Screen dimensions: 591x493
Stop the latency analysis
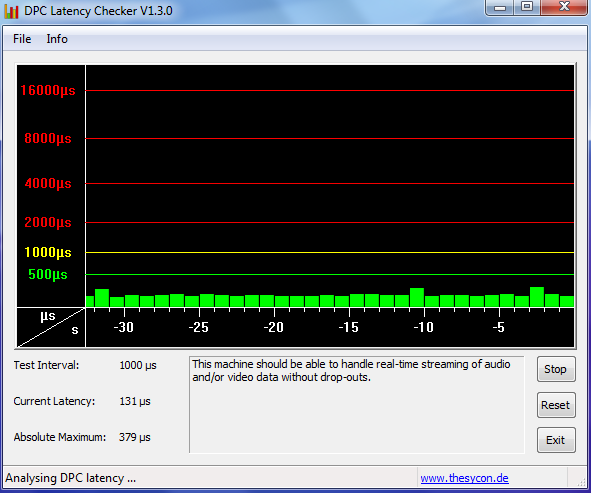[556, 369]
